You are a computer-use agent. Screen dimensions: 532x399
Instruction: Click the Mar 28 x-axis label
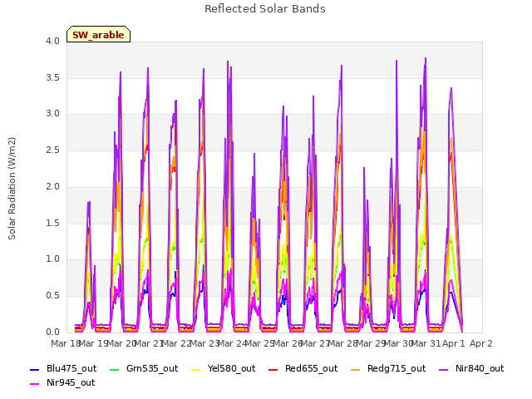343,343
